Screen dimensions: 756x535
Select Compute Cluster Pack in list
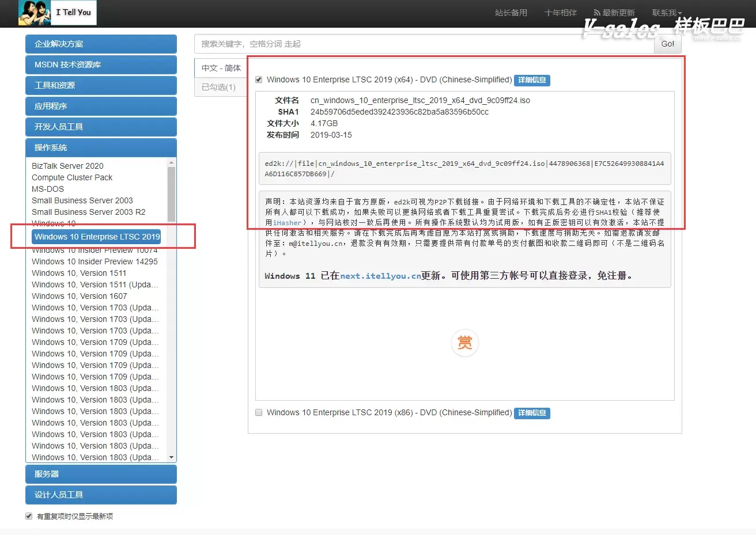(x=72, y=177)
